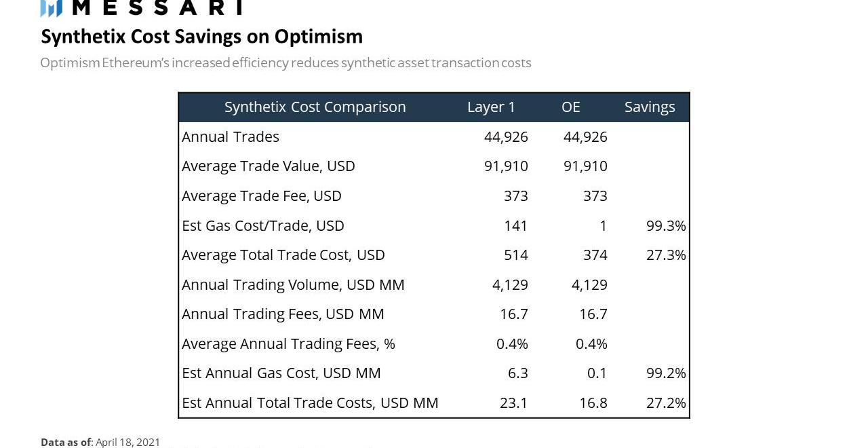Screen dimensions: 868x448
Task: Click the subtitle about Optimism Ethereum efficiency
Action: tap(285, 63)
